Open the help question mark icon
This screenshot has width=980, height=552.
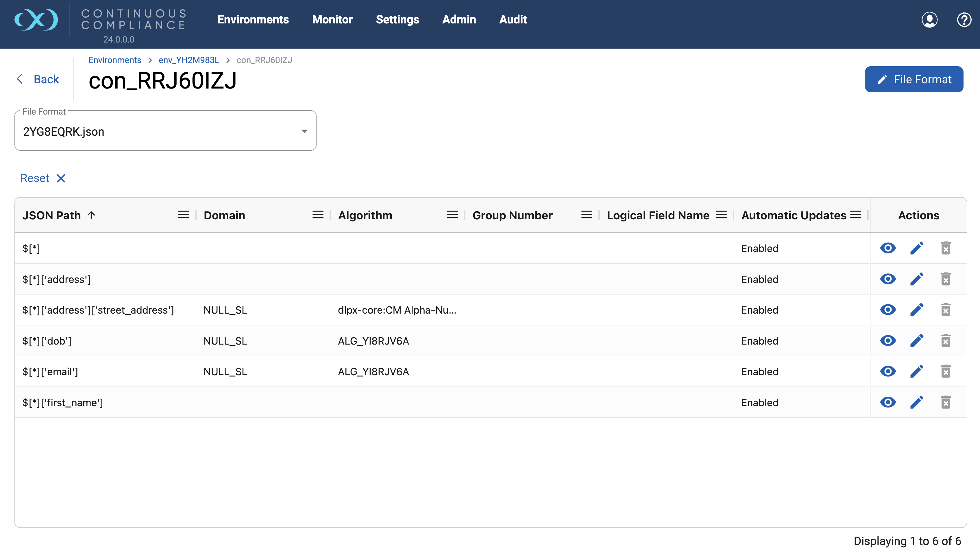tap(964, 20)
